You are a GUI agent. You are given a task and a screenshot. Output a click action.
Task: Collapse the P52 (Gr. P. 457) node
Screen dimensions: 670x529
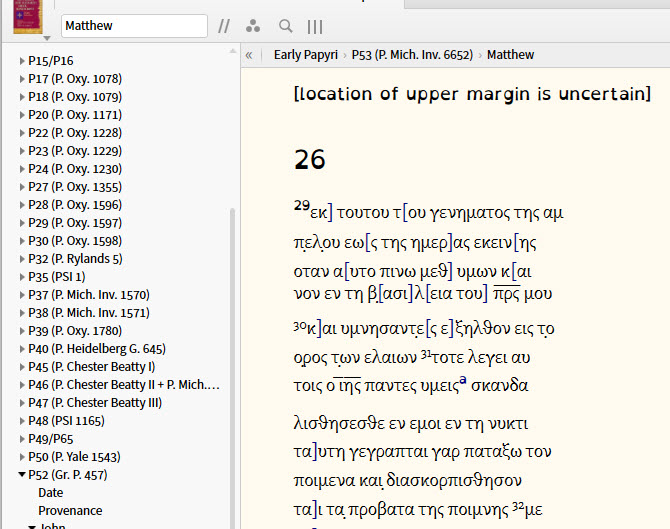23,475
